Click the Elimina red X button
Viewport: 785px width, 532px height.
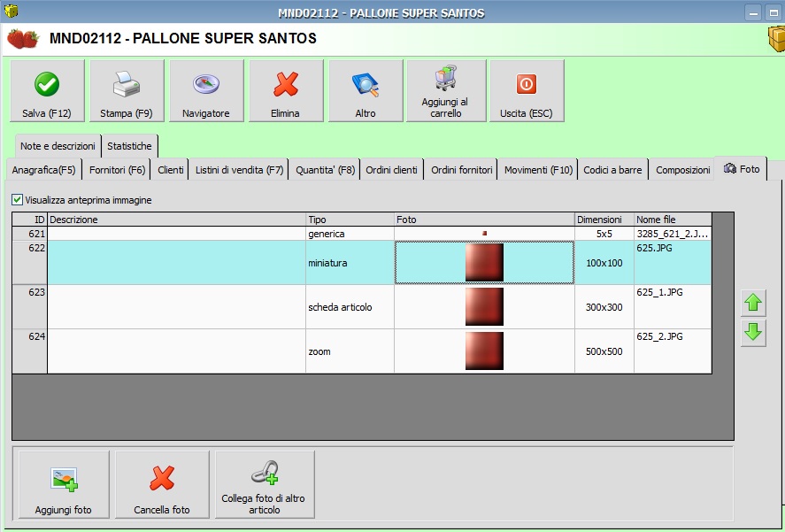[x=286, y=90]
